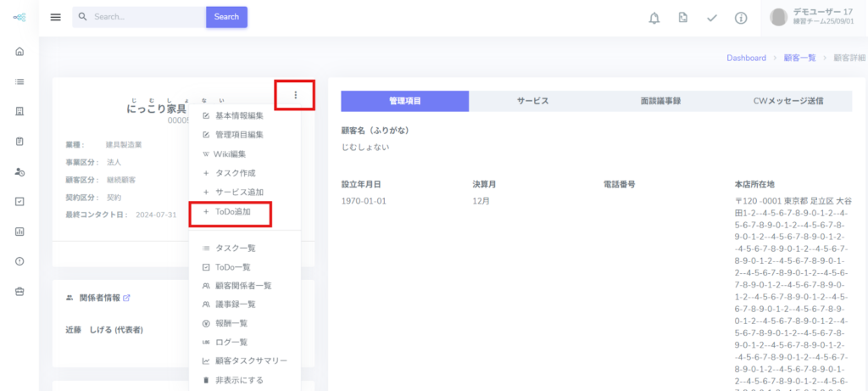Toggle the three-dot customer options menu
Viewport: 868px width, 391px height.
(295, 95)
